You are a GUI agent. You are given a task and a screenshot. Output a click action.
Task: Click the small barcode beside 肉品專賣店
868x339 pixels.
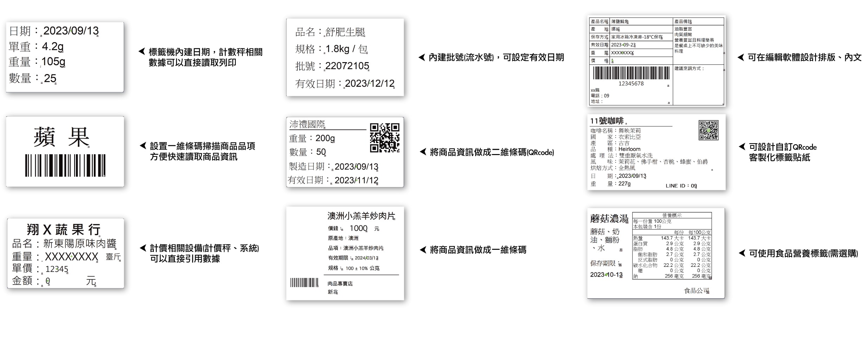(x=304, y=282)
